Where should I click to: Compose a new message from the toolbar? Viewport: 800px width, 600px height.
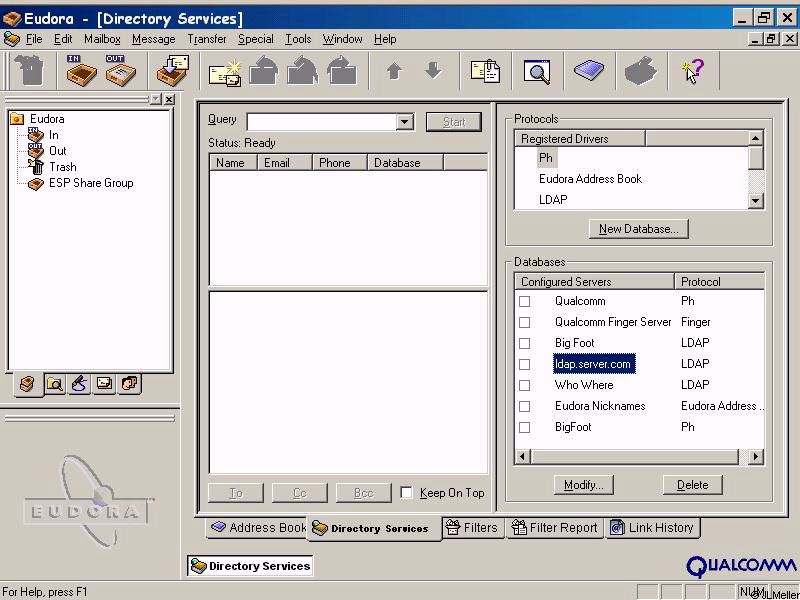(x=225, y=71)
